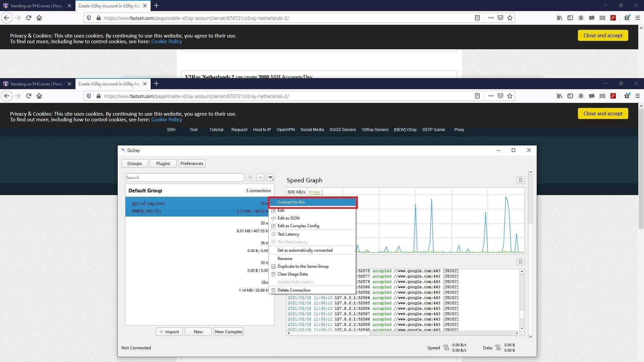Open the home page in the front Firefox window
644x362 pixels.
39,96
